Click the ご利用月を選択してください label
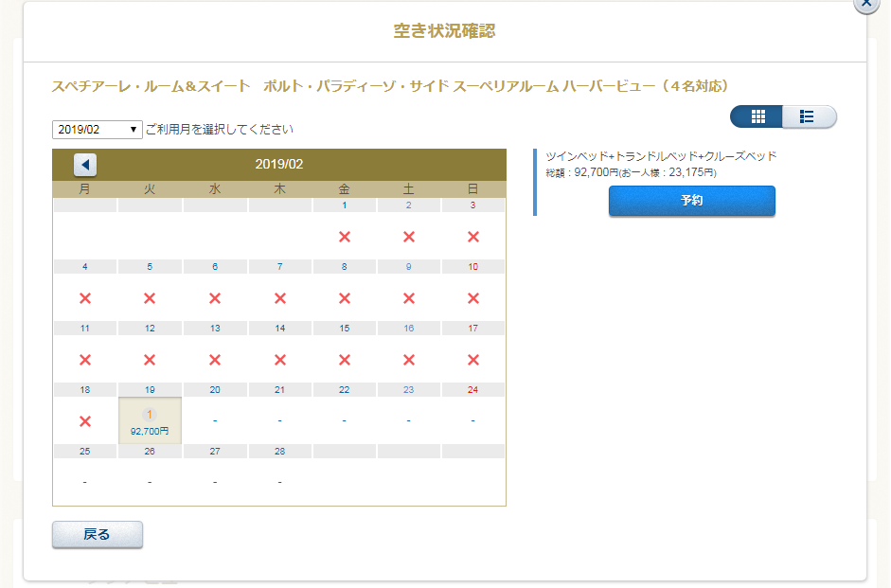891x588 pixels. click(220, 130)
